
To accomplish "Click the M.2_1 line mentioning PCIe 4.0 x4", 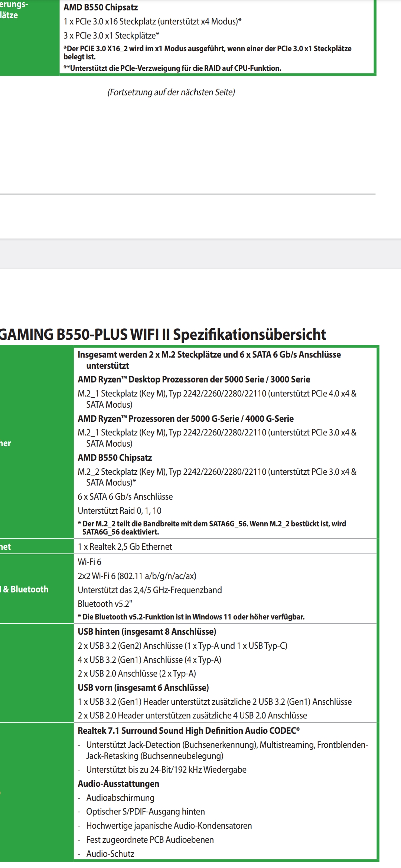I will pyautogui.click(x=217, y=399).
